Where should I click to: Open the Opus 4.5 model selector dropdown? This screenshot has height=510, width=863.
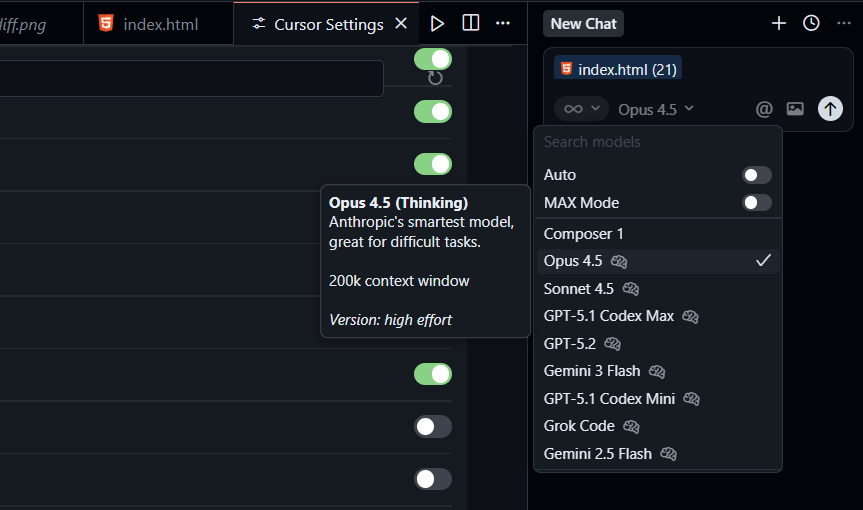point(656,109)
